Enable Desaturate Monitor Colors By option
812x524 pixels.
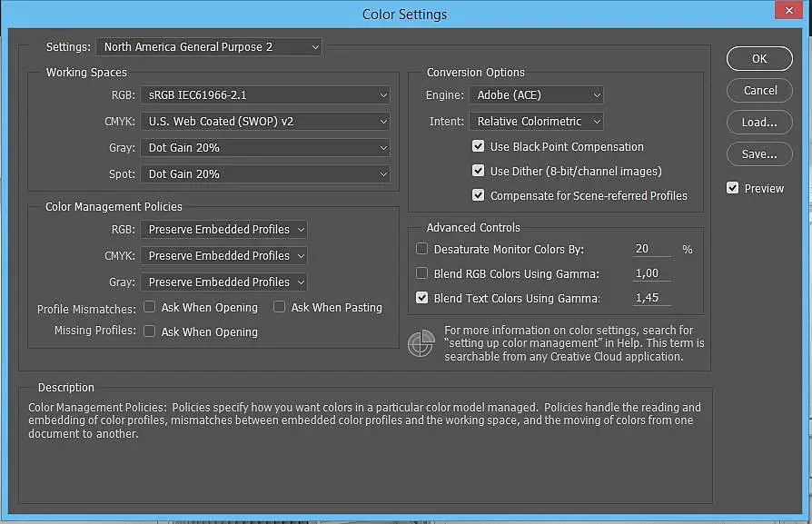point(422,249)
